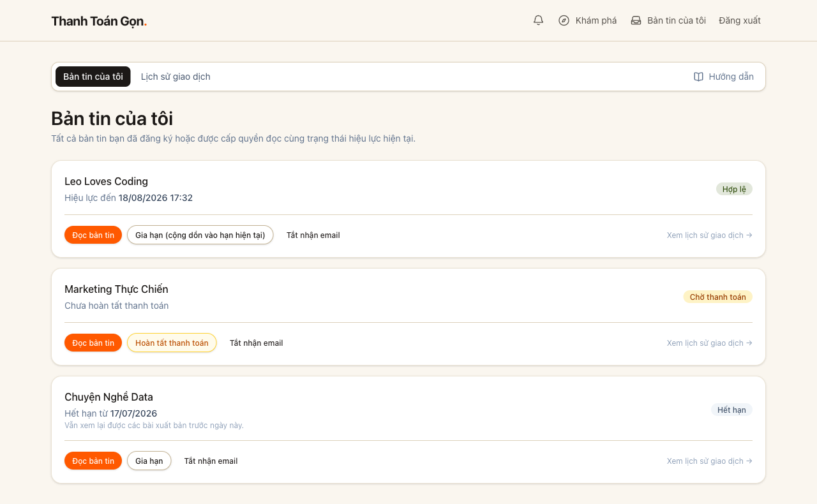This screenshot has height=504, width=817.
Task: Click Đọc bản tin for Marketing Thực Chiến
Action: coord(93,343)
